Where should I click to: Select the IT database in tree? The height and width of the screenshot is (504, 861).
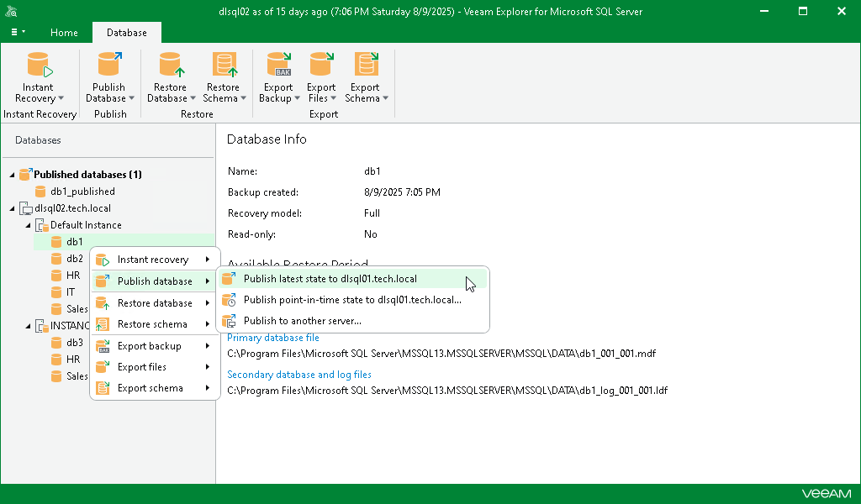pyautogui.click(x=71, y=292)
